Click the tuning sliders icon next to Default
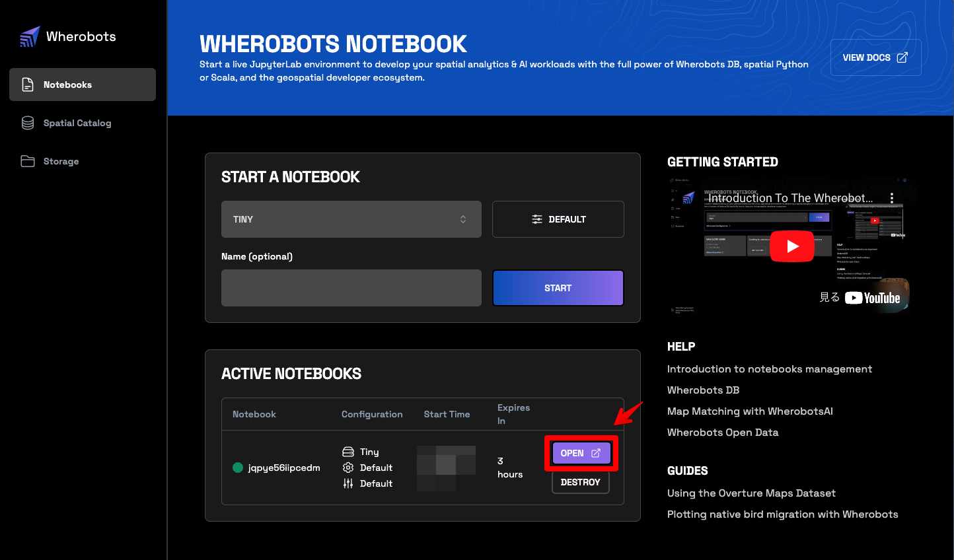 pos(348,483)
